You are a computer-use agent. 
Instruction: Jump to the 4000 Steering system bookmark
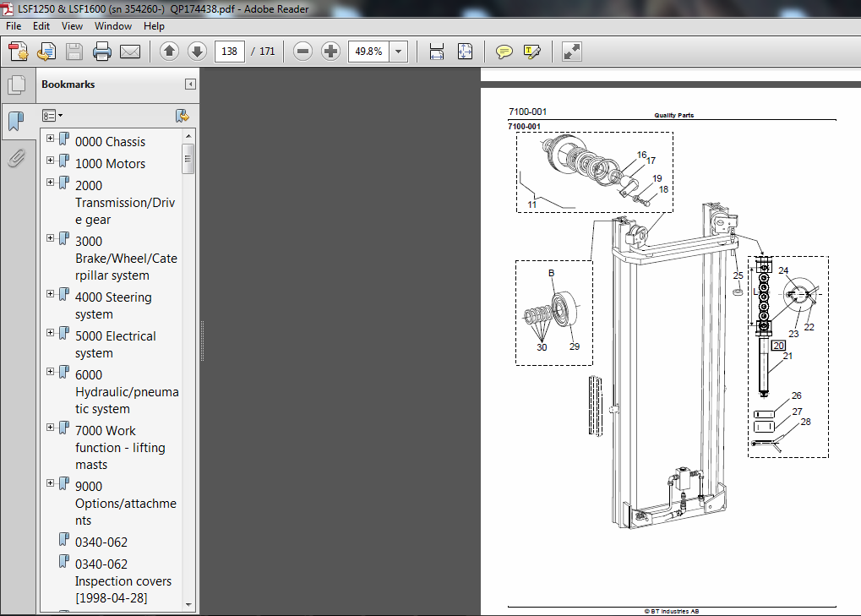click(113, 305)
